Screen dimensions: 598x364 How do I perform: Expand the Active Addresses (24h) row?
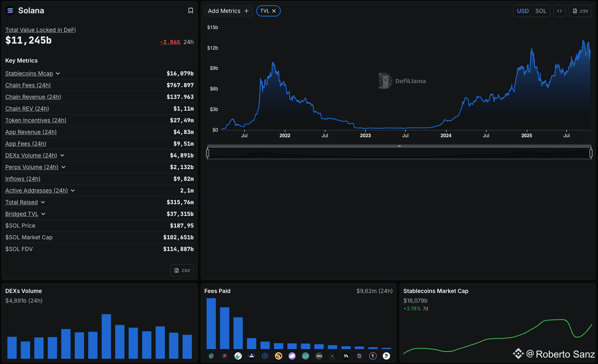click(73, 190)
